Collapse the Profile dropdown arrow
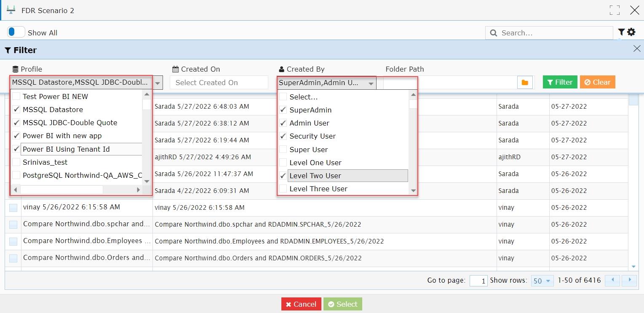This screenshot has height=313, width=644. (158, 83)
